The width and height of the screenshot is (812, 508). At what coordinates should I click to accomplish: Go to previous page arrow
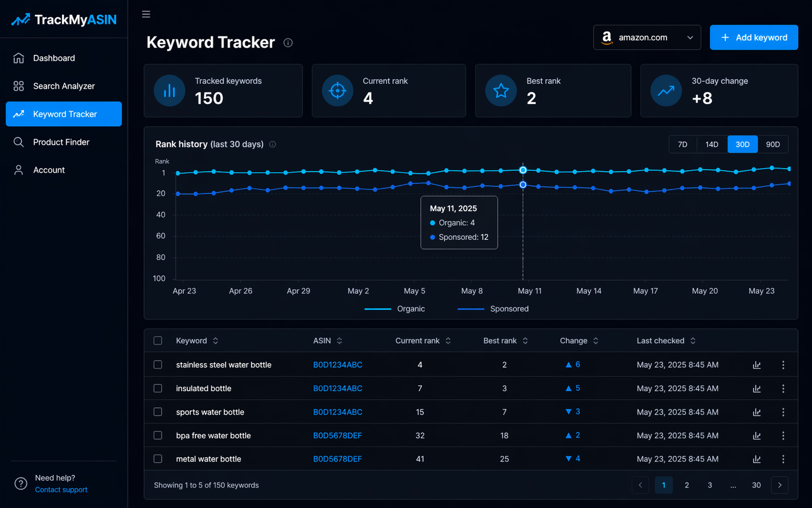(640, 485)
